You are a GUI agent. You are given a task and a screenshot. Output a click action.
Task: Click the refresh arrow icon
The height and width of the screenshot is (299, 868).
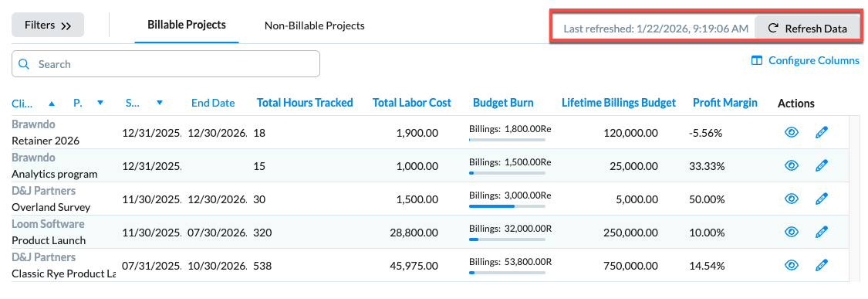tap(774, 29)
